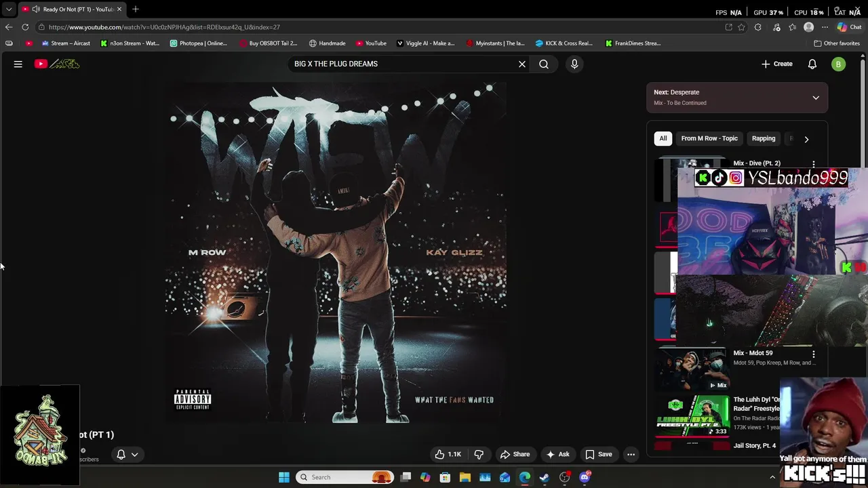Open the Other favorites folder dropdown
This screenshot has height=488, width=868.
[836, 43]
